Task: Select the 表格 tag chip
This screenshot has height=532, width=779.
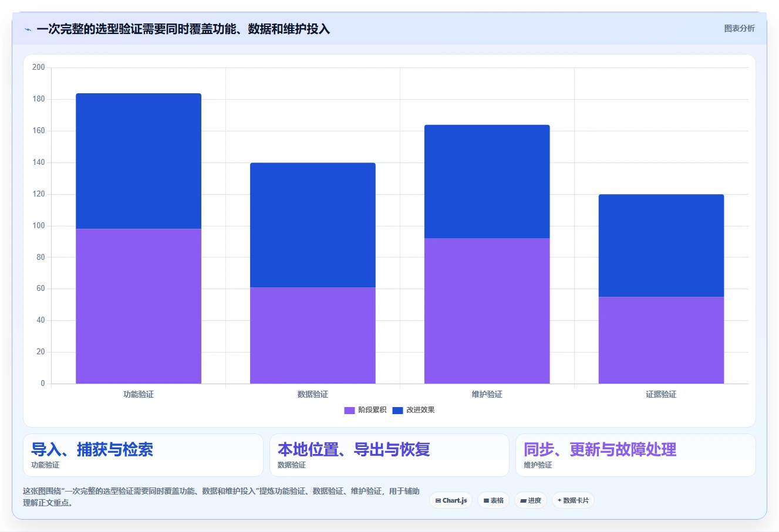Action: 493,500
